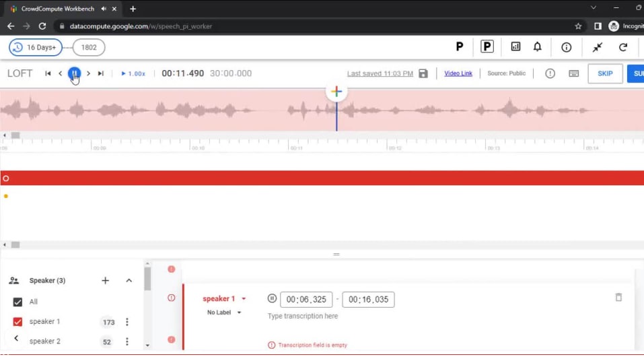Screen dimensions: 644x363
Task: Click the save disk icon
Action: coord(423,73)
